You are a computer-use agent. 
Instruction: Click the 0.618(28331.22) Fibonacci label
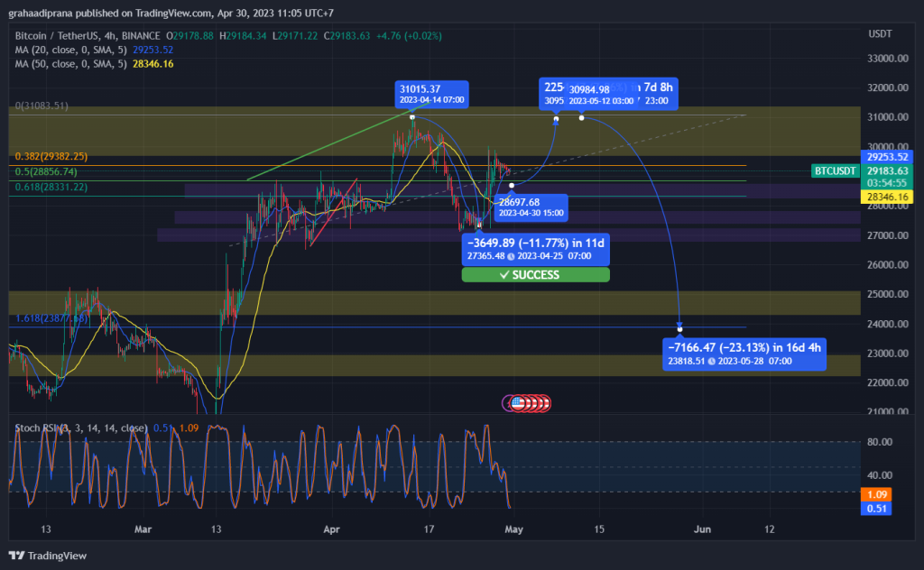51,188
